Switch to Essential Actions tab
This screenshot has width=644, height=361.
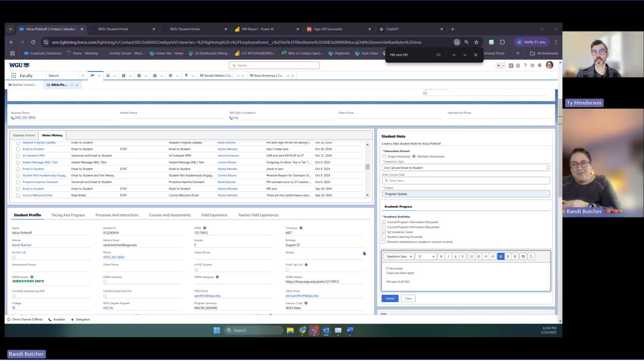pos(24,135)
